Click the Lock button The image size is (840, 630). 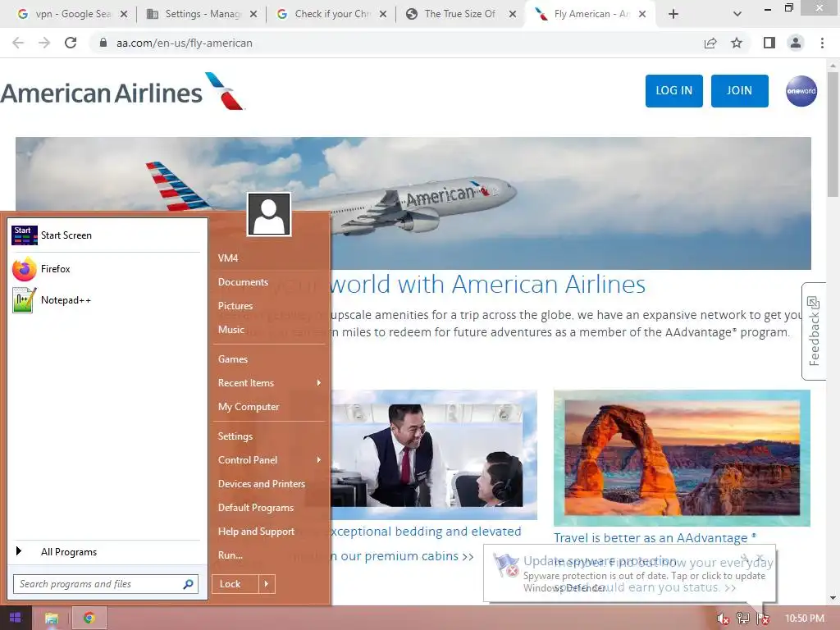click(x=235, y=584)
